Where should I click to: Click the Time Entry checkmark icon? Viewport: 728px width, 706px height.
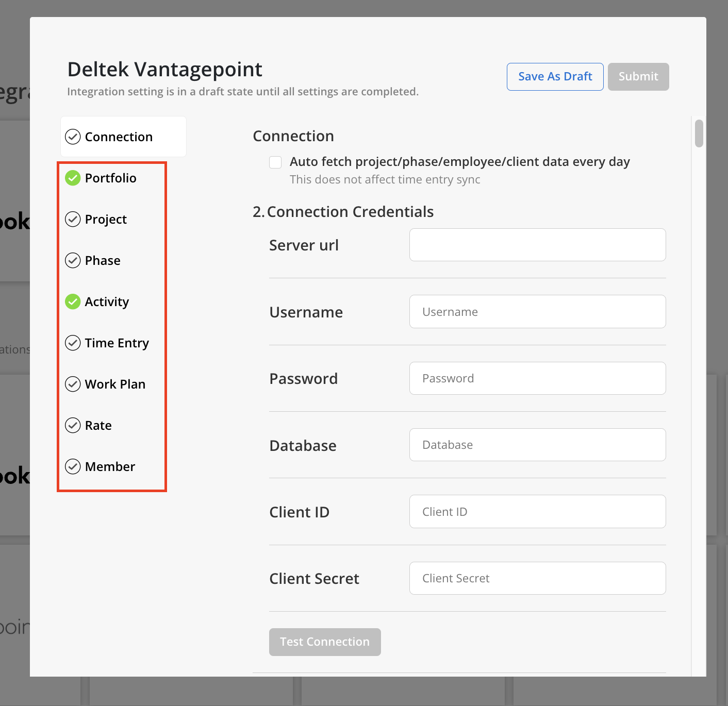(x=73, y=343)
